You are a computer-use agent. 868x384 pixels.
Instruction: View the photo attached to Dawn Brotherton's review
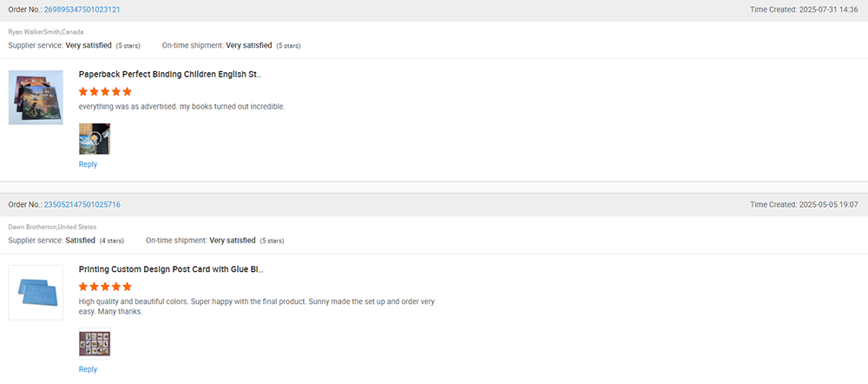tap(94, 344)
